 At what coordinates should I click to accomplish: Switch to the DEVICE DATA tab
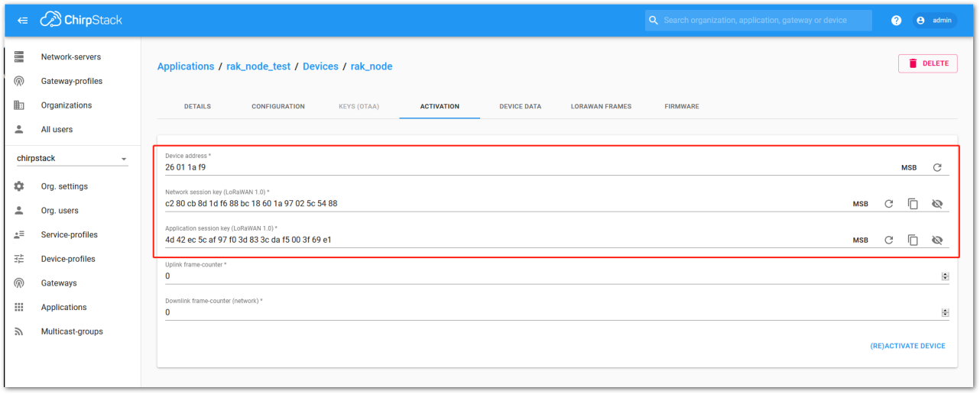(x=521, y=106)
